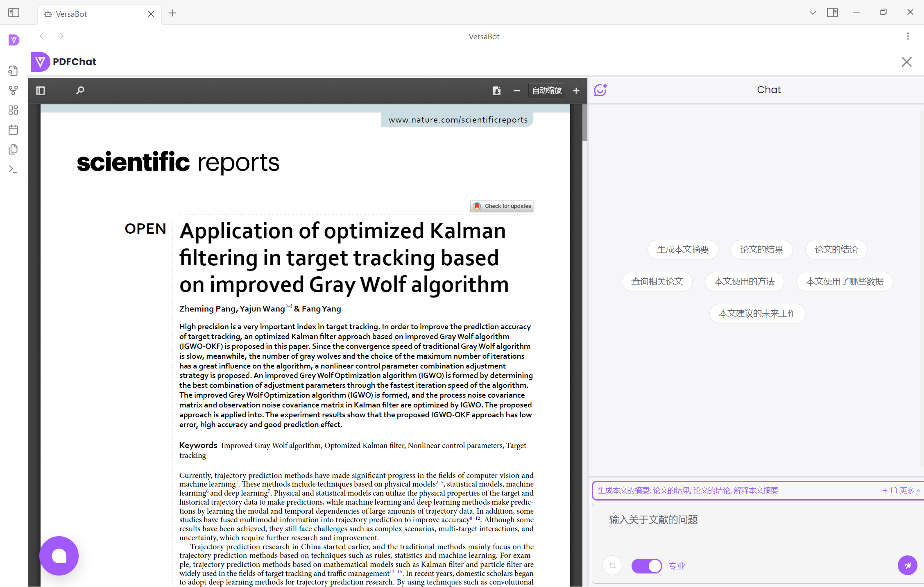Expand the +13 更多 prompt suggestions
The image size is (924, 587).
point(901,491)
